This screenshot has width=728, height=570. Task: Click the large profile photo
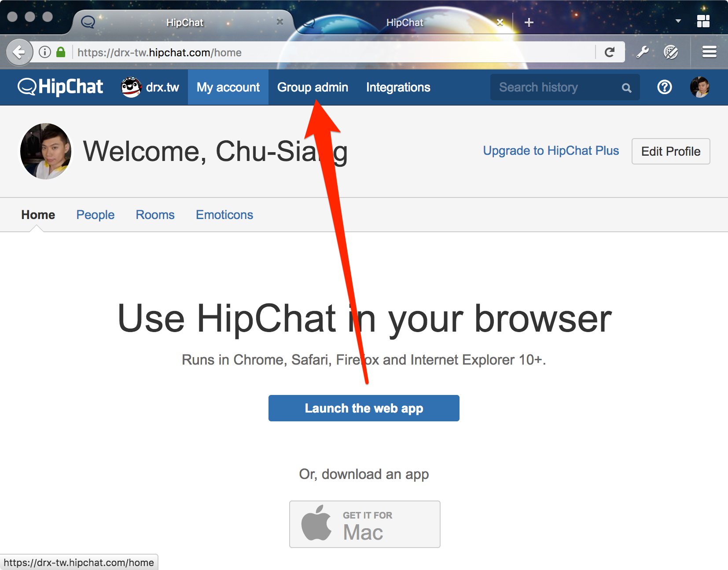tap(46, 151)
